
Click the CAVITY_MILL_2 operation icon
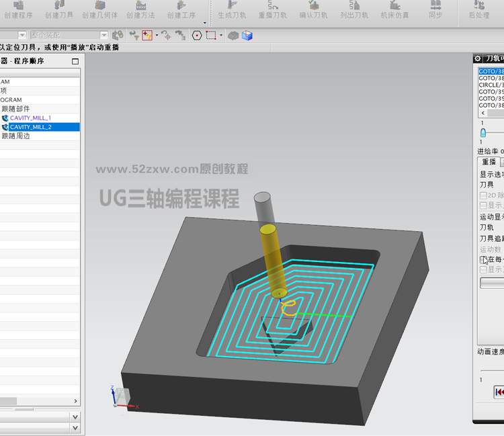point(5,127)
